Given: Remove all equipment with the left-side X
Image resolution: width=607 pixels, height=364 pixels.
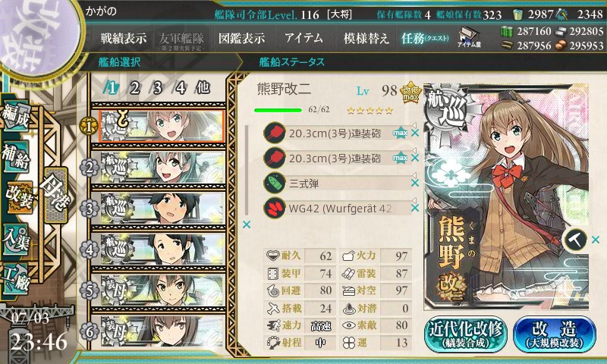Looking at the screenshot, I should [246, 224].
